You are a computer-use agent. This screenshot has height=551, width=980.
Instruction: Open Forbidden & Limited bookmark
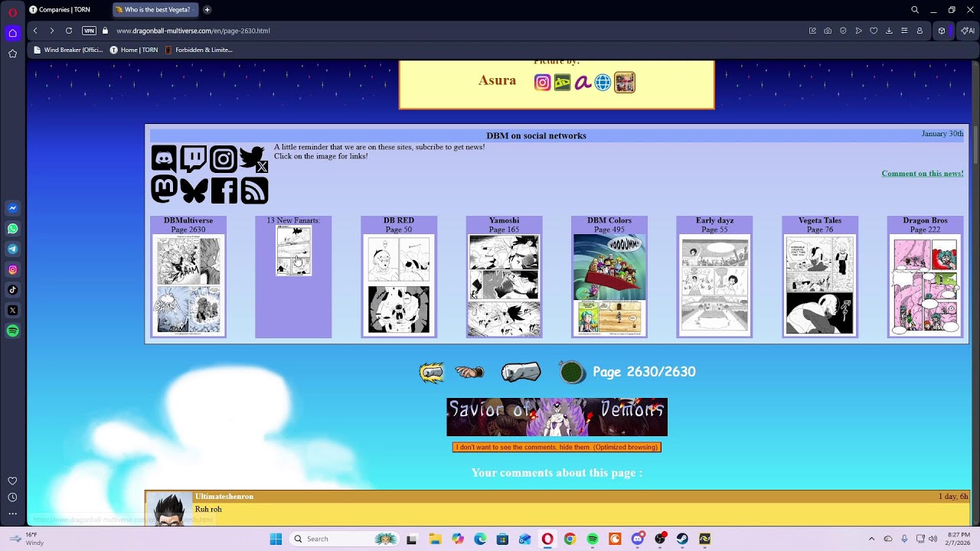199,50
